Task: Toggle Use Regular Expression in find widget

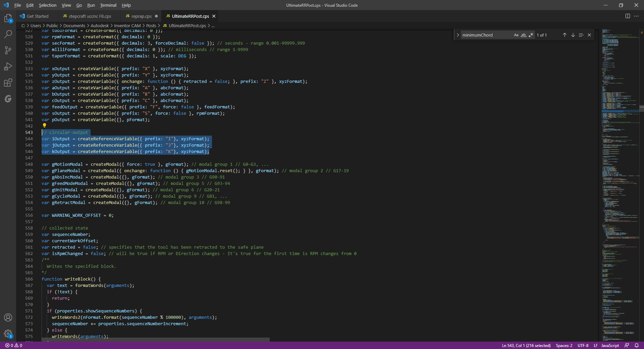Action: click(531, 35)
